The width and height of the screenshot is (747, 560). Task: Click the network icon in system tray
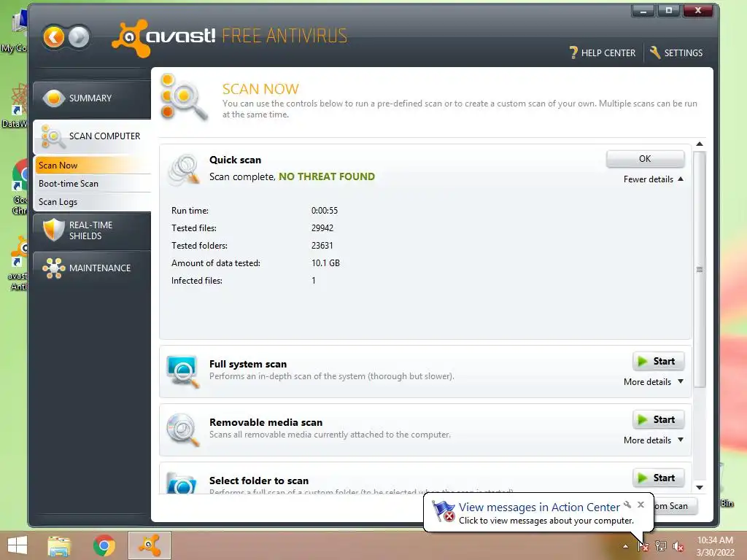point(660,545)
